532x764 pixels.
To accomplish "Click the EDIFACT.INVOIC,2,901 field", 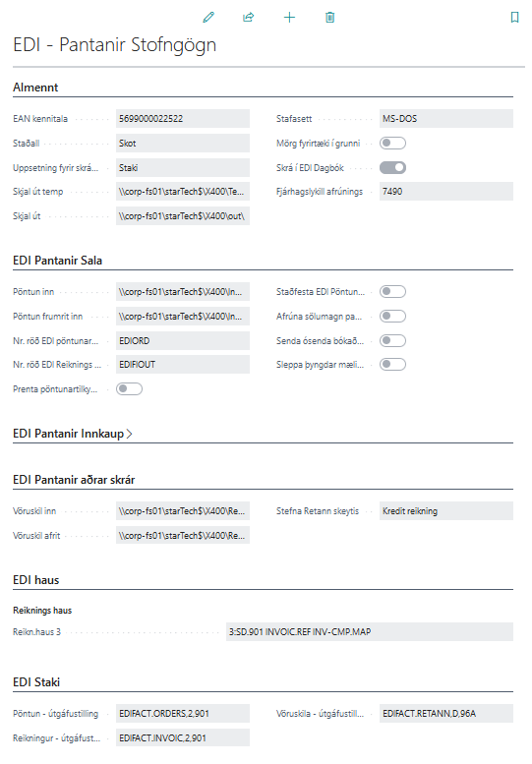I will tap(183, 738).
